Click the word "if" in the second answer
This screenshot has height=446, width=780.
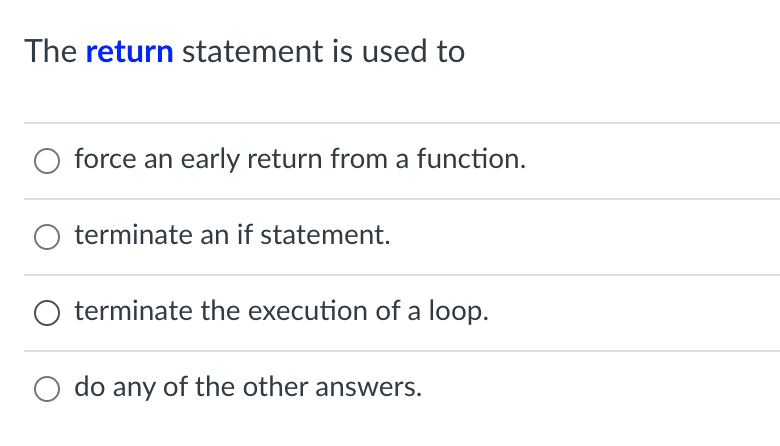tap(245, 235)
